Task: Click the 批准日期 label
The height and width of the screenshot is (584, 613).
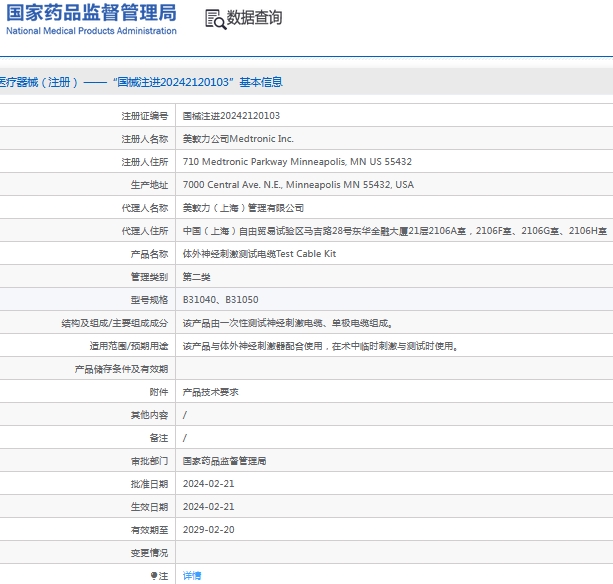Action: point(149,484)
